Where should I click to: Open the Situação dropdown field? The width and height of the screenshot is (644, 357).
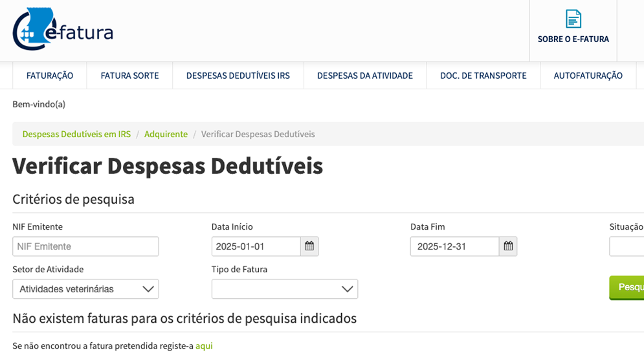627,246
